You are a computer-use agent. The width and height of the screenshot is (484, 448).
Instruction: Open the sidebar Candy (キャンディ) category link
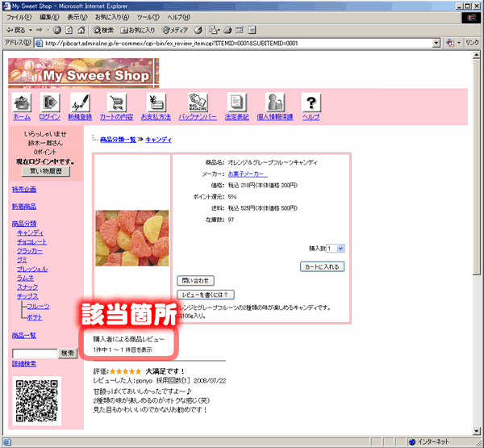tap(31, 232)
